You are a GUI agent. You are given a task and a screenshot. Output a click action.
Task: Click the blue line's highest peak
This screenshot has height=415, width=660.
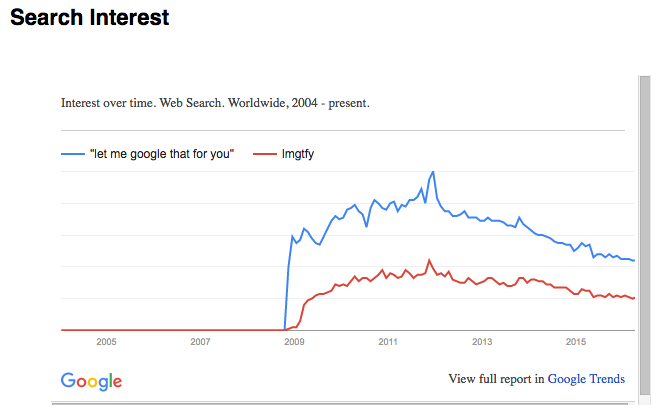tap(433, 172)
